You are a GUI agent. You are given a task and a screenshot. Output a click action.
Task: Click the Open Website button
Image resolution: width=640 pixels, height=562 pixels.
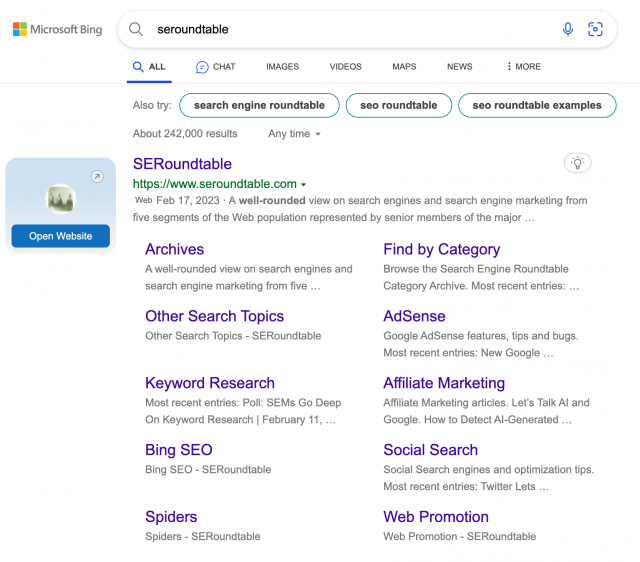tap(60, 236)
